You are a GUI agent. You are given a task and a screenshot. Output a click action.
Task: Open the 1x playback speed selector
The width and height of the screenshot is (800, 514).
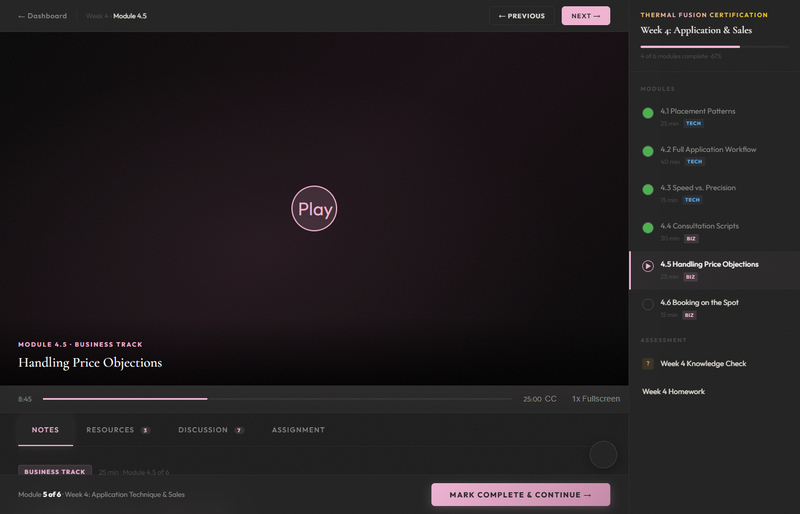click(577, 399)
